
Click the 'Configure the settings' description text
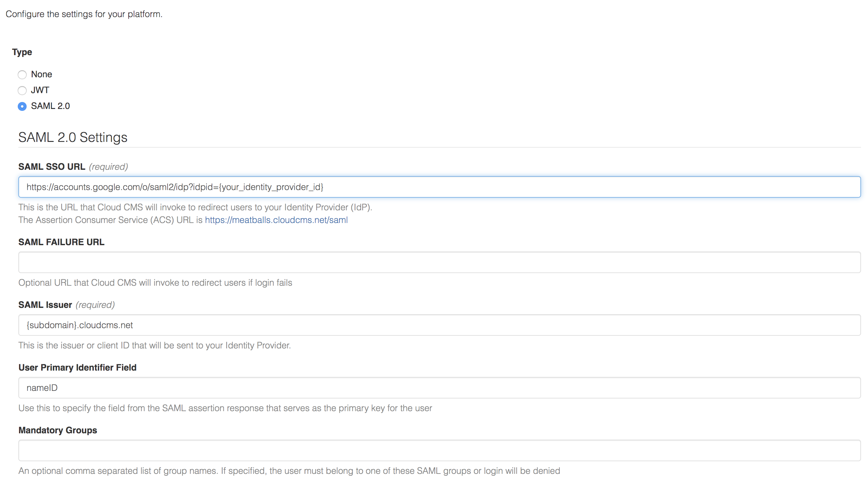[84, 14]
